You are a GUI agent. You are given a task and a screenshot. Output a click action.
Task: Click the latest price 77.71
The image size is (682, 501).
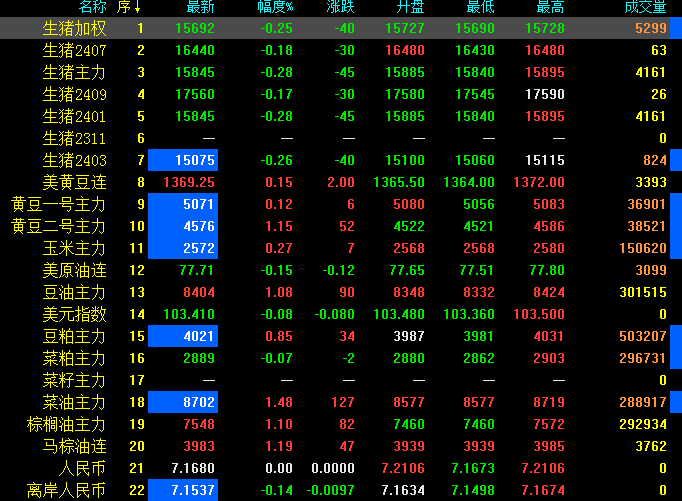click(197, 270)
